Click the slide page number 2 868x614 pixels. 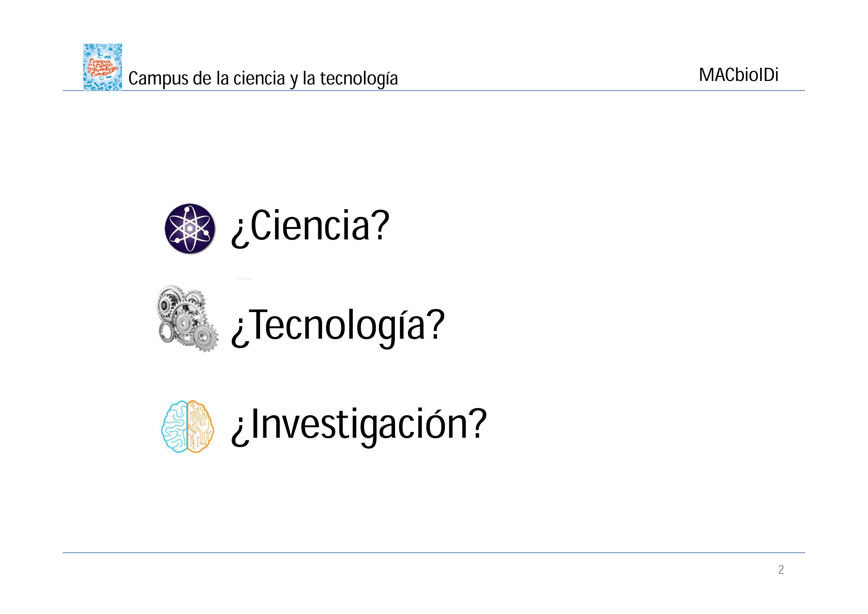781,569
